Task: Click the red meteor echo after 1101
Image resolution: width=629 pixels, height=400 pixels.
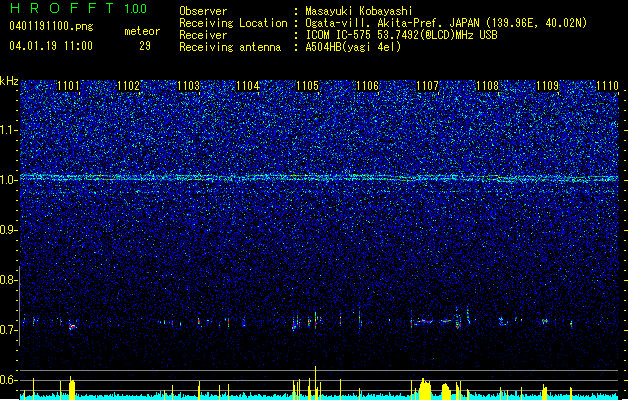Action: 72,327
